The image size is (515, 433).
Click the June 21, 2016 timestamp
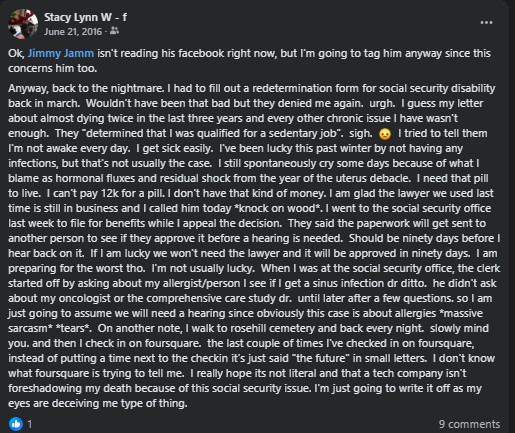pyautogui.click(x=73, y=32)
